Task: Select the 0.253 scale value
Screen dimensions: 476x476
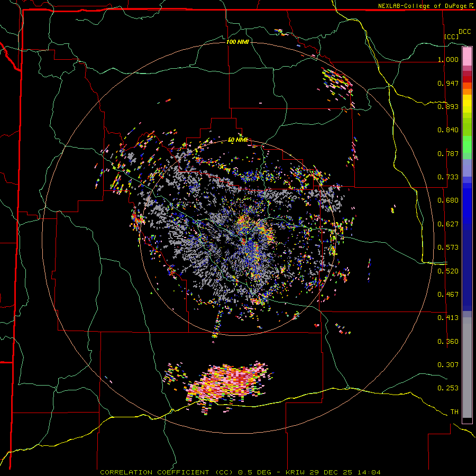Action: [x=448, y=388]
